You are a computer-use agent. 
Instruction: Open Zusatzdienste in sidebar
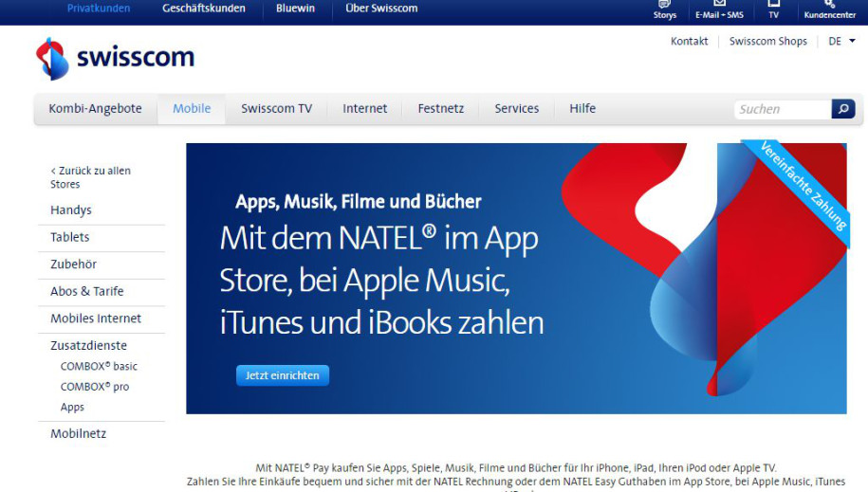click(x=88, y=345)
